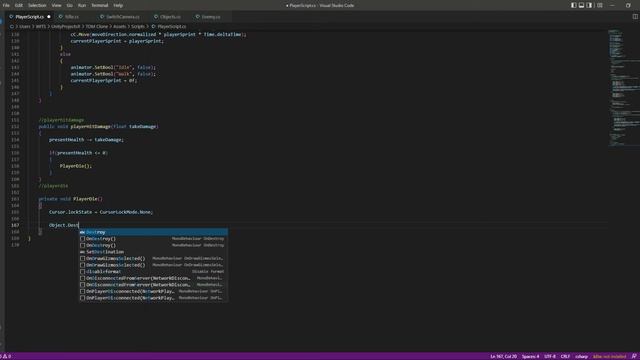Toggle primary side bar layout icon
Viewport: 640px width, 360px height.
coord(573,5)
